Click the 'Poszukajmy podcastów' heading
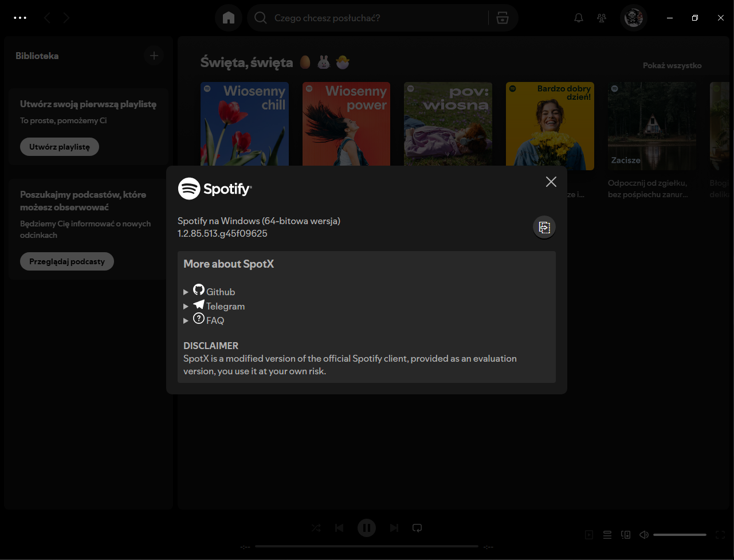Screen dimensions: 734x560 (x=83, y=201)
